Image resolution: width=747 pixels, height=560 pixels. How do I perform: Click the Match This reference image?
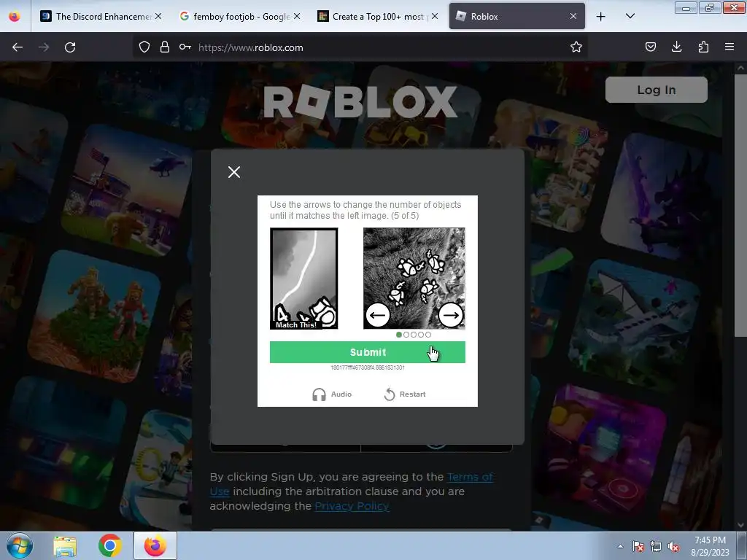[304, 279]
